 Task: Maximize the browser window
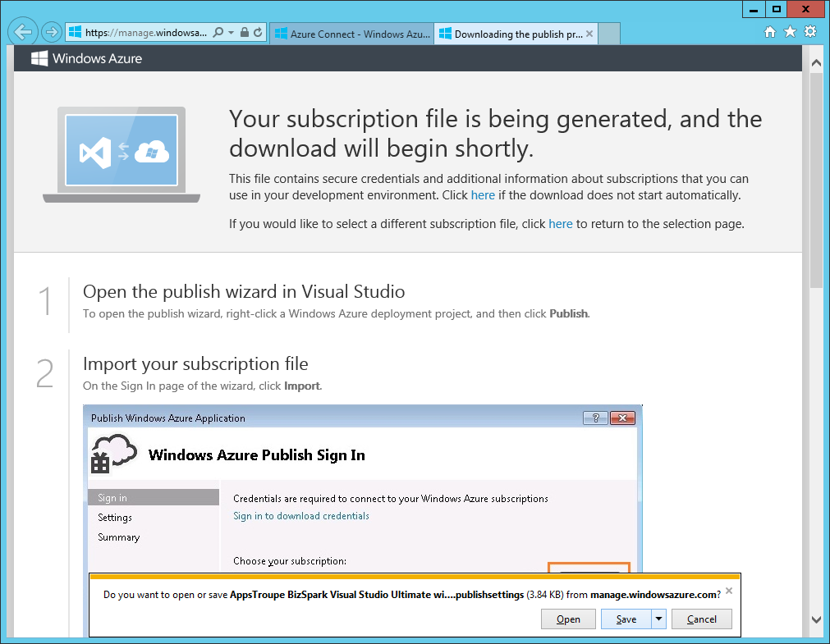[776, 10]
